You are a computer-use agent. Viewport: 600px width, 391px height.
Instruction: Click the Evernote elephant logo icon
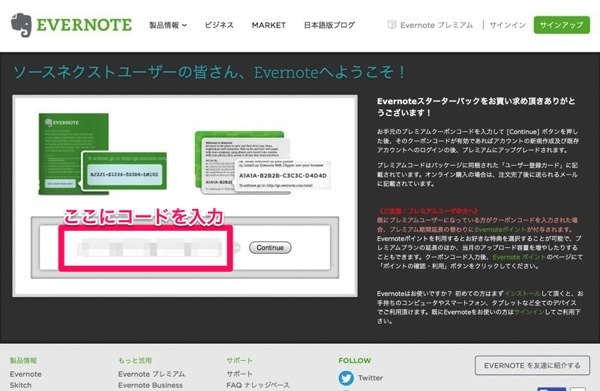click(21, 25)
